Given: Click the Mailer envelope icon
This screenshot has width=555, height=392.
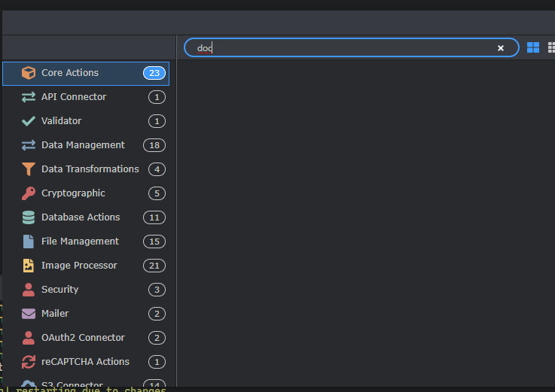Looking at the screenshot, I should pyautogui.click(x=29, y=314).
